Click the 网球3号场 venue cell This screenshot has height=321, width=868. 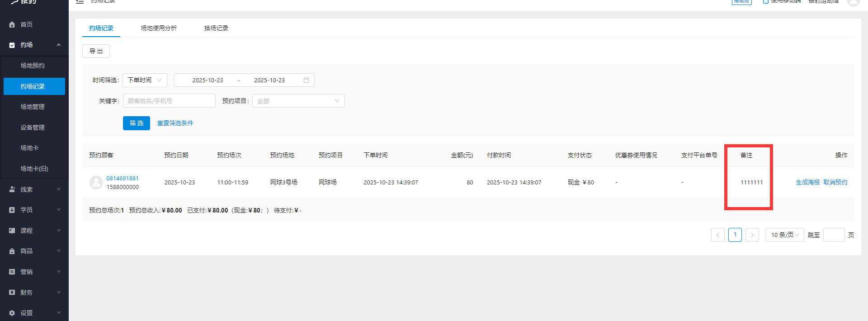(284, 182)
